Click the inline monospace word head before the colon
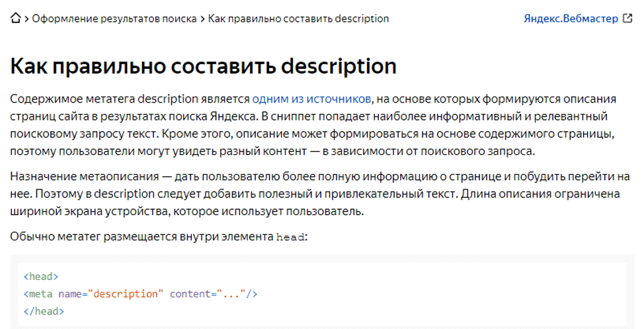The height and width of the screenshot is (329, 644). point(291,237)
